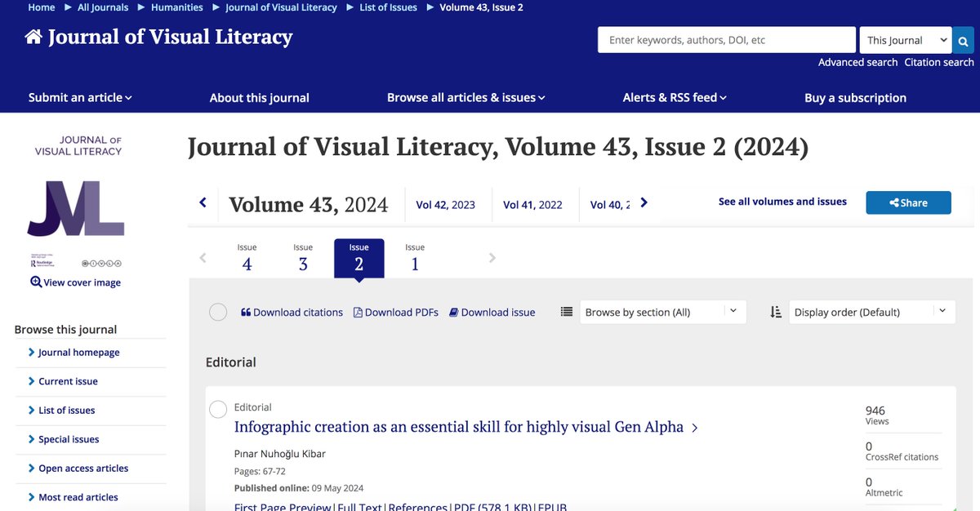Open See all volumes and issues link

pyautogui.click(x=782, y=202)
